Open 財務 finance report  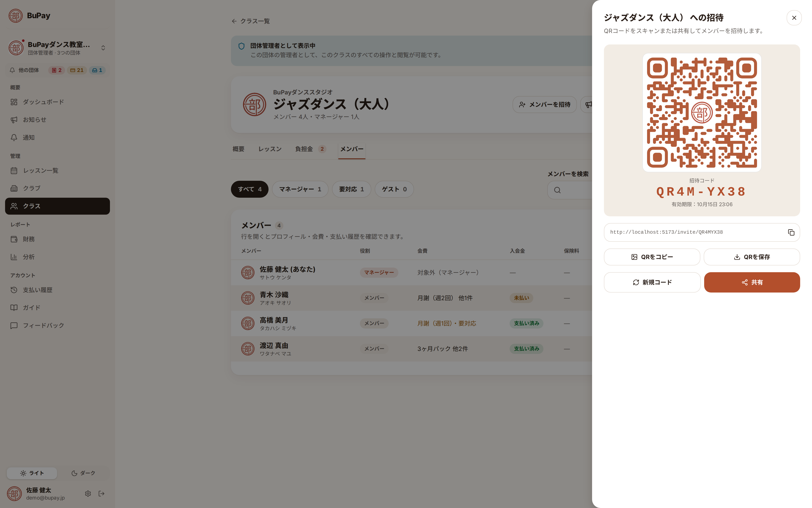tap(57, 239)
